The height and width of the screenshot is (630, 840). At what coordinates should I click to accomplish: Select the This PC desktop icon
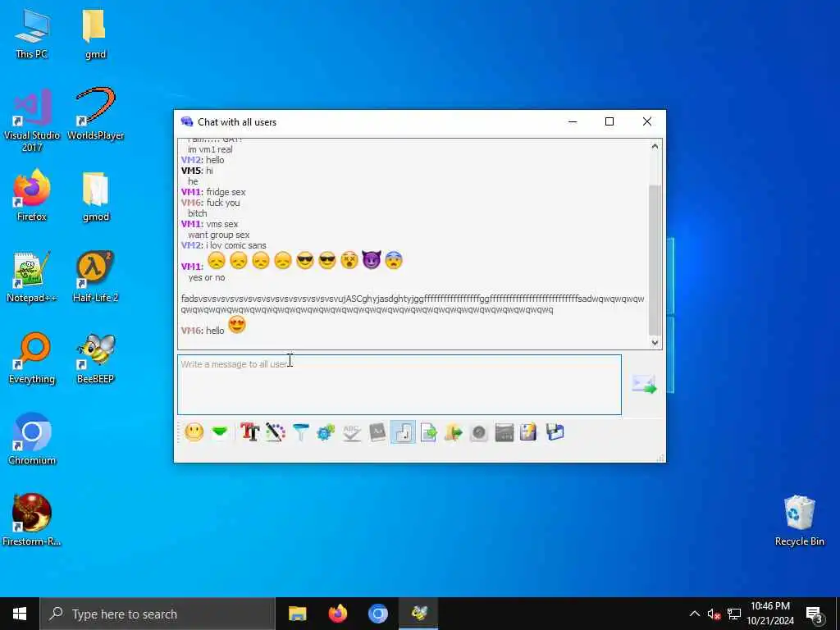tap(32, 34)
